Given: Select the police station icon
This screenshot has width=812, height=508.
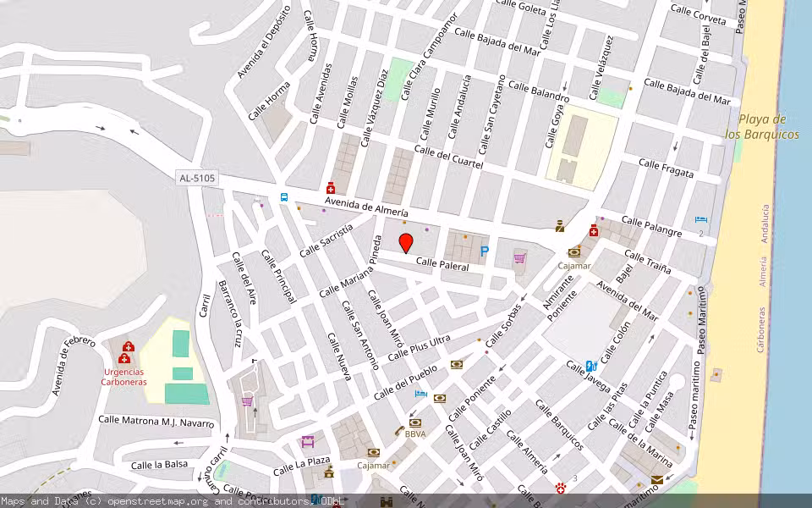Looking at the screenshot, I should (560, 226).
